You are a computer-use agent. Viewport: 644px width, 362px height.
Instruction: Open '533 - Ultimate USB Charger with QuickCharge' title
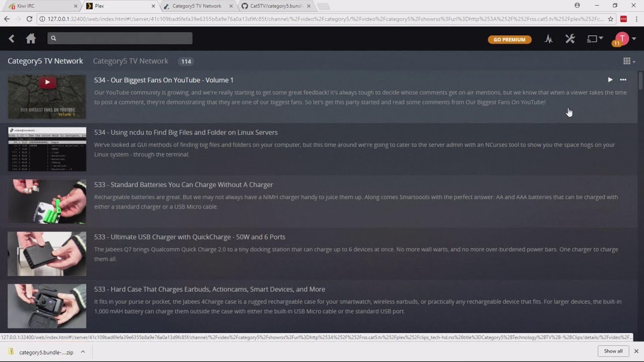190,237
